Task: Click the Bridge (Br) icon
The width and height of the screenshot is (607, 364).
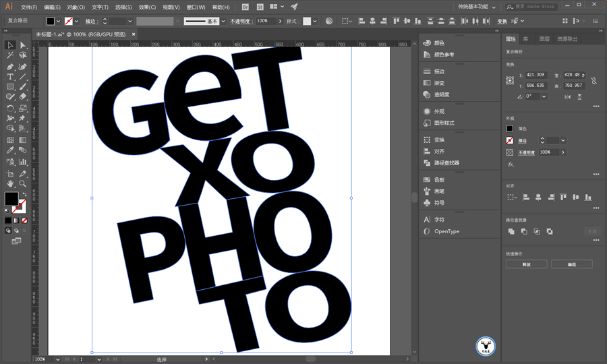Action: (244, 7)
